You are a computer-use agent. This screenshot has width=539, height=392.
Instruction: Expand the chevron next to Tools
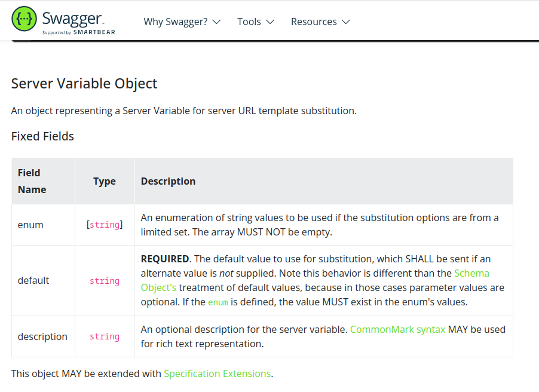tap(270, 22)
